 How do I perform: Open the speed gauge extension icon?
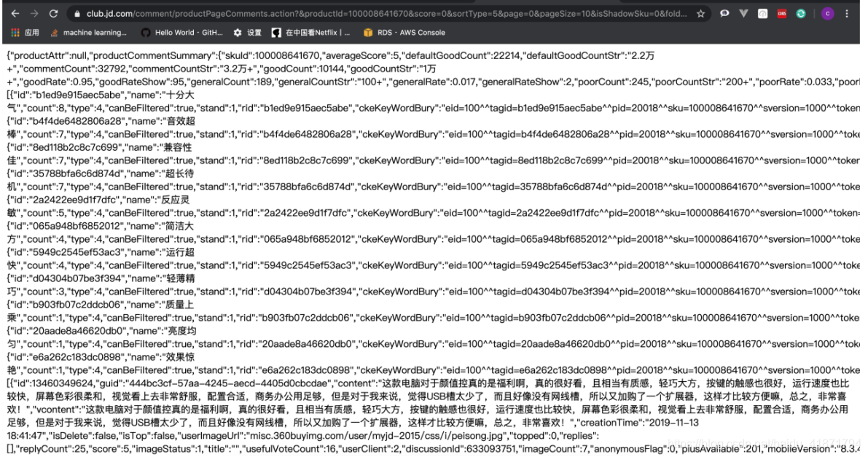coord(763,14)
